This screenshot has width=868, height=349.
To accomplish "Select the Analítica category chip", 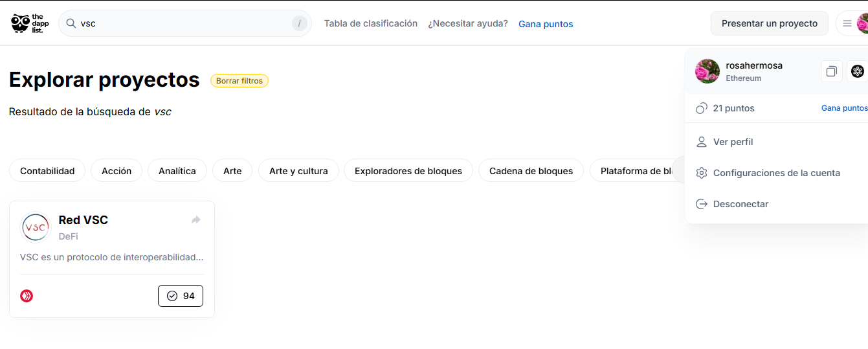I will pos(177,171).
